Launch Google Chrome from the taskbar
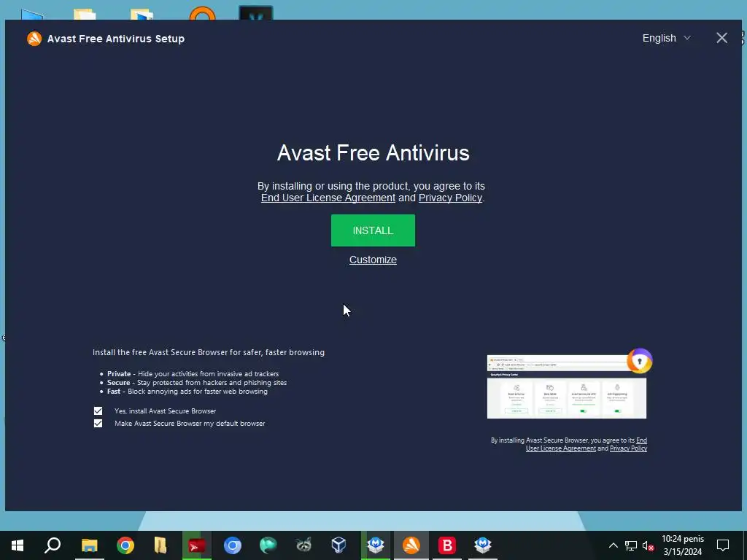747x560 pixels. [x=125, y=545]
